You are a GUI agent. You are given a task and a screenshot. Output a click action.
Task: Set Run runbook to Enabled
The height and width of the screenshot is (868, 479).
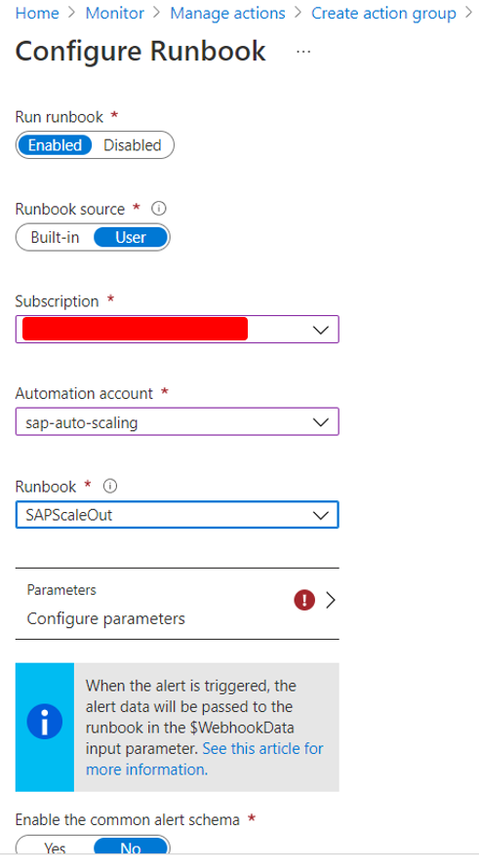(55, 145)
